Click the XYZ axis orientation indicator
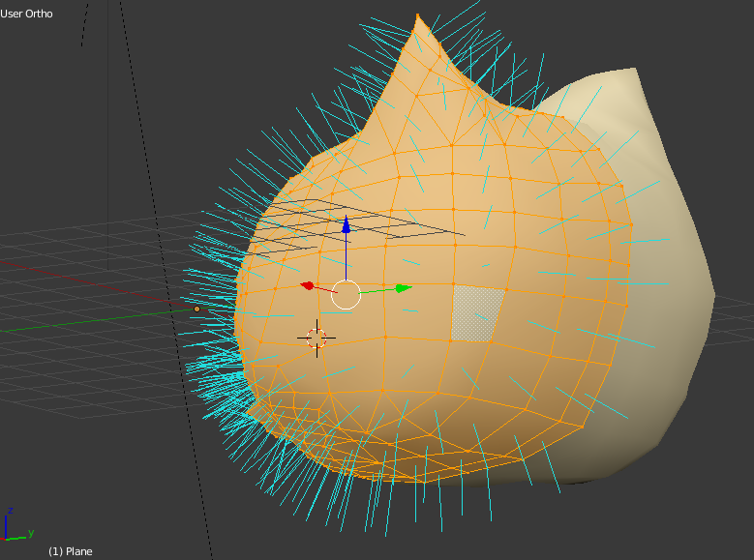This screenshot has height=560, width=754. tap(17, 525)
